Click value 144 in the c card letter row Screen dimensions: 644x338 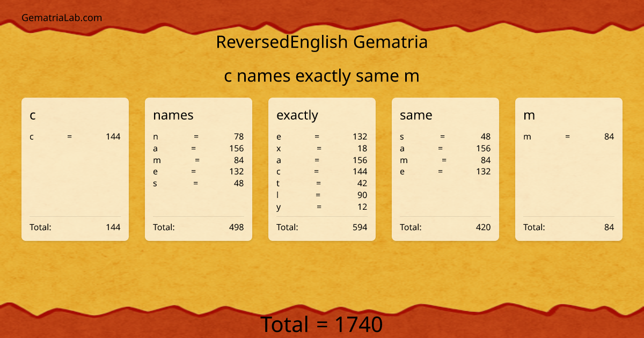pos(113,137)
